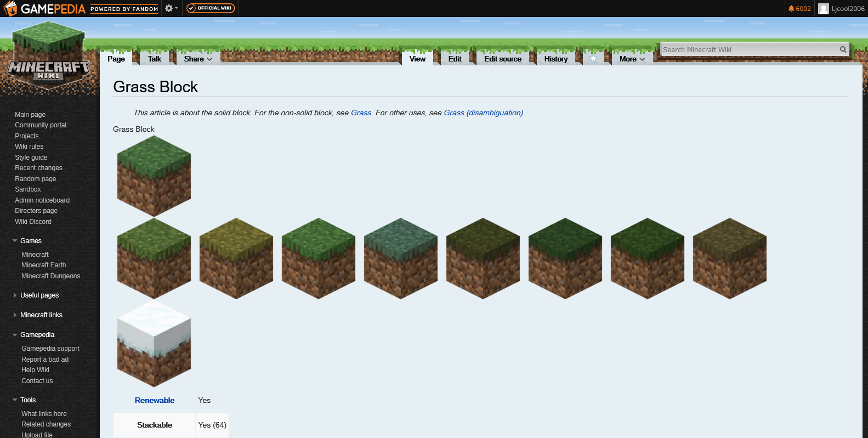Screen dimensions: 868x438
Task: Open Related changes in Tools
Action: pos(46,424)
